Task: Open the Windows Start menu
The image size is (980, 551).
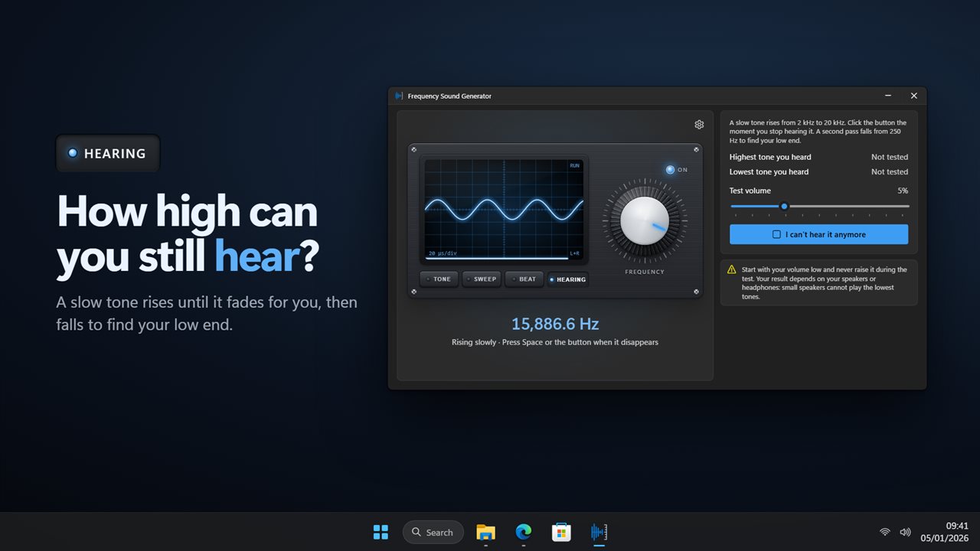Action: click(381, 532)
